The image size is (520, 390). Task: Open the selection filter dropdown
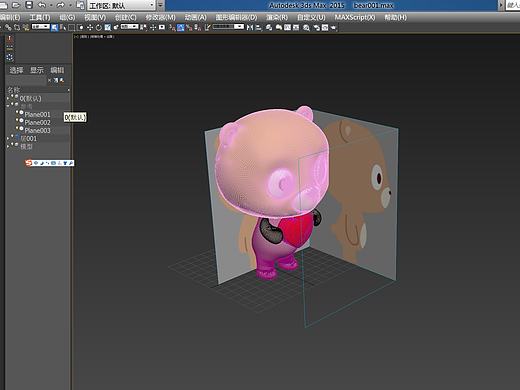point(40,27)
